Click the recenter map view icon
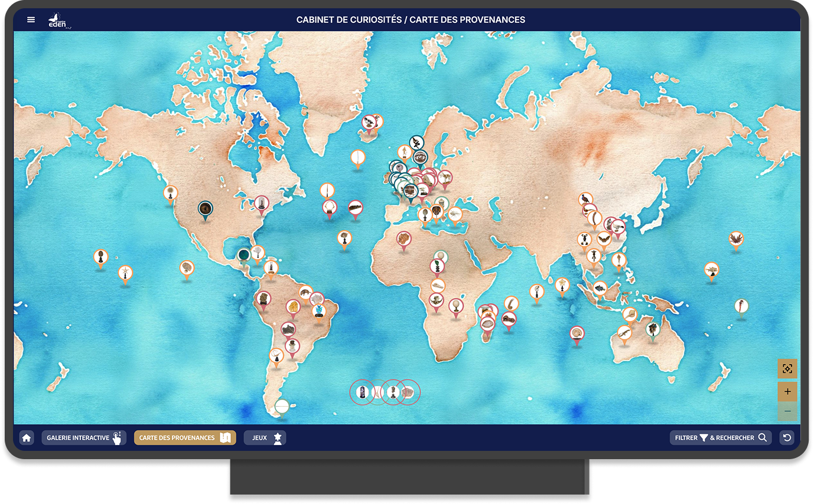 pos(787,369)
